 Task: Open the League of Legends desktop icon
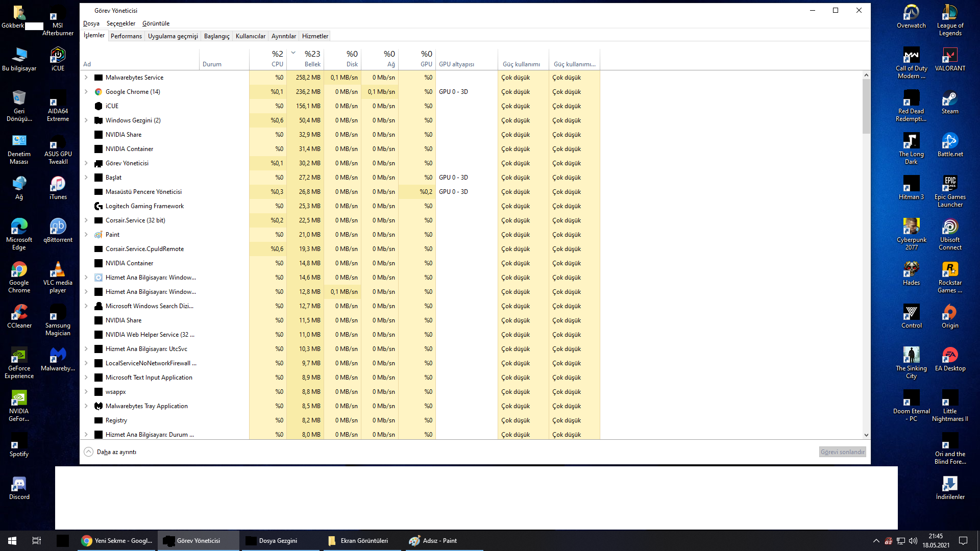(950, 20)
